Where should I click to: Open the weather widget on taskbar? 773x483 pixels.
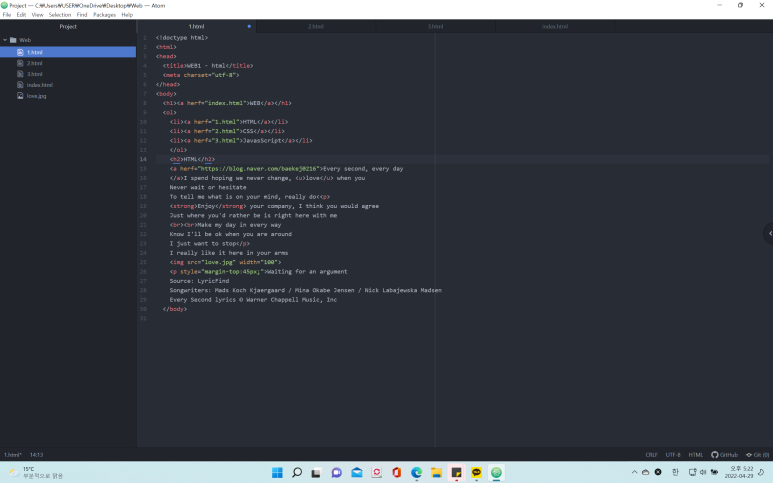tap(36, 472)
